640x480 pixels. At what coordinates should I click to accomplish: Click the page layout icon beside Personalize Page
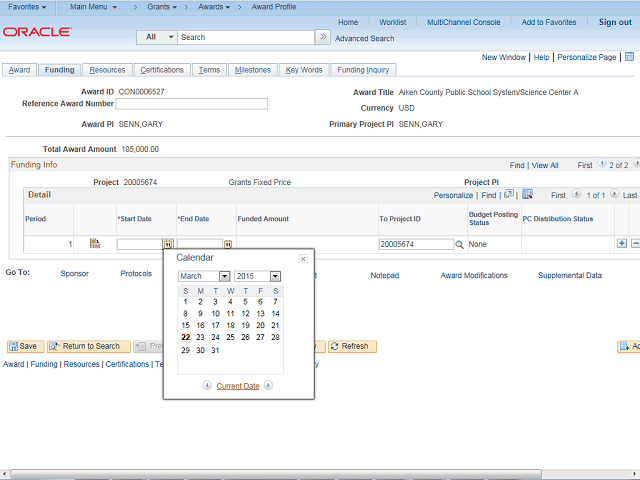tap(629, 57)
